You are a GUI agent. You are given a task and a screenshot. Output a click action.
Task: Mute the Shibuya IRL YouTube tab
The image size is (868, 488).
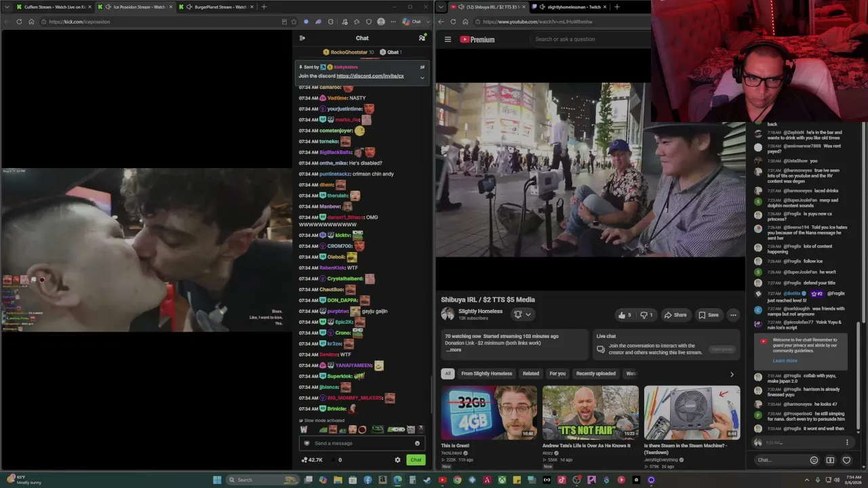pyautogui.click(x=461, y=7)
